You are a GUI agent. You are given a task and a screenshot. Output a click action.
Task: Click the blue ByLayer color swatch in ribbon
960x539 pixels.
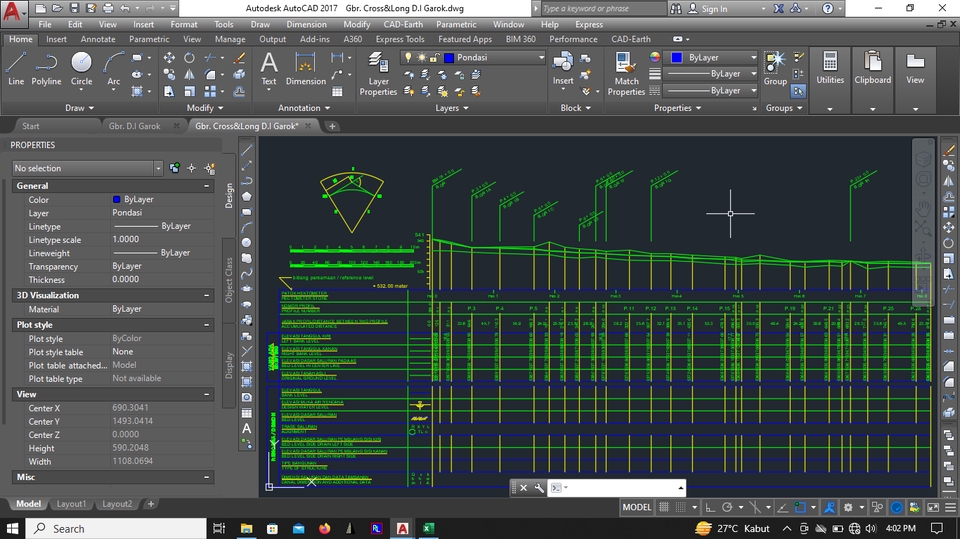tap(677, 58)
